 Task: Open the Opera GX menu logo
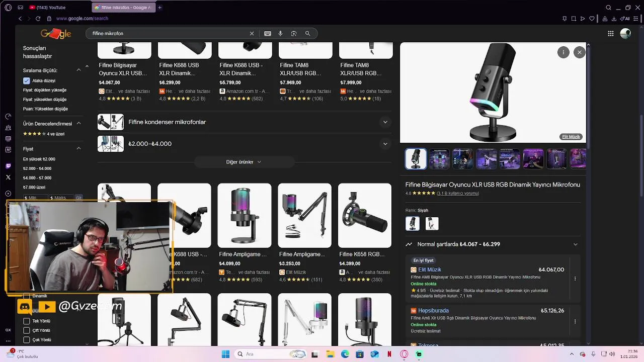8,8
